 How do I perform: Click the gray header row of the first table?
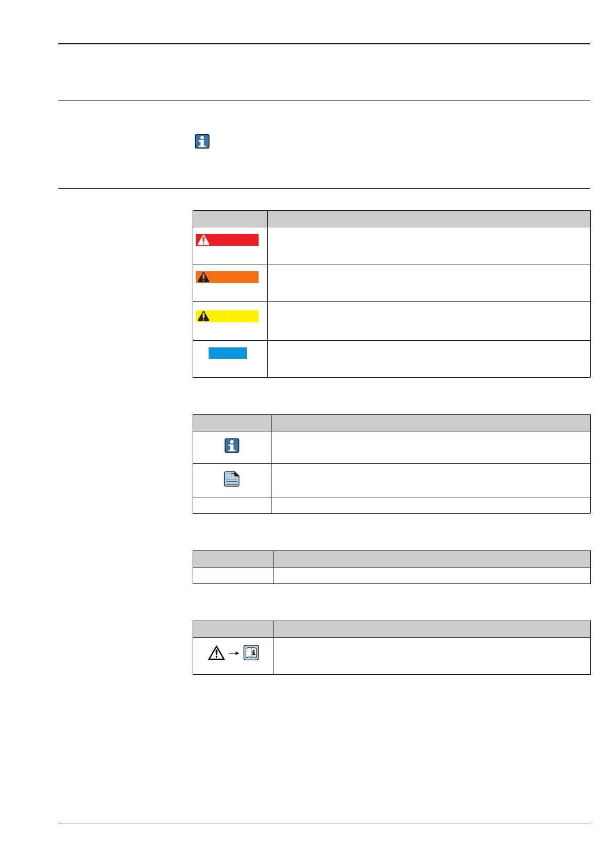tap(391, 219)
